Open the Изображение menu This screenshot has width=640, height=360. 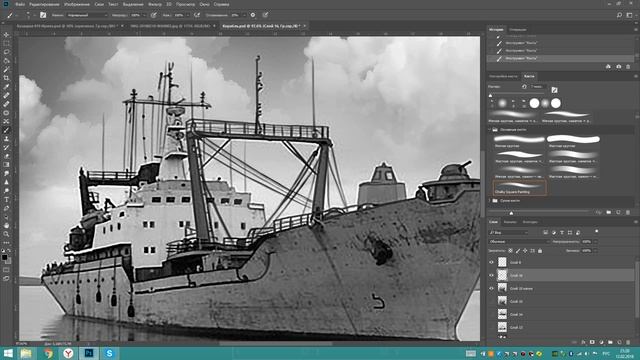click(x=77, y=4)
